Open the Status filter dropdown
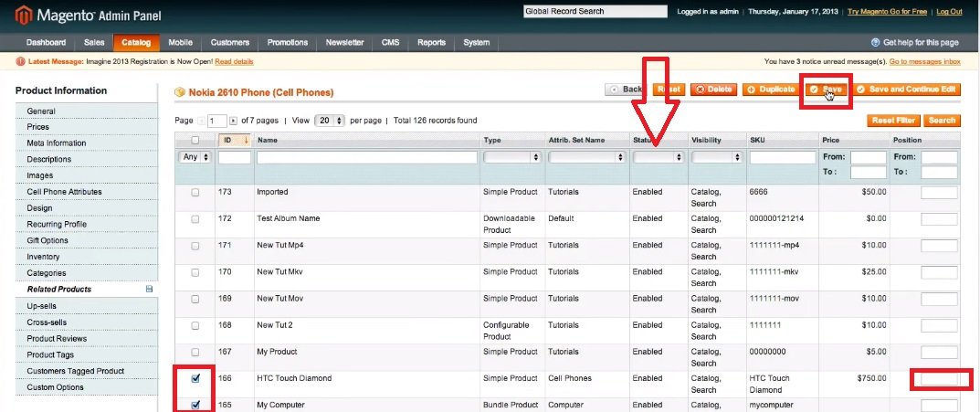This screenshot has height=412, width=980. pyautogui.click(x=659, y=157)
